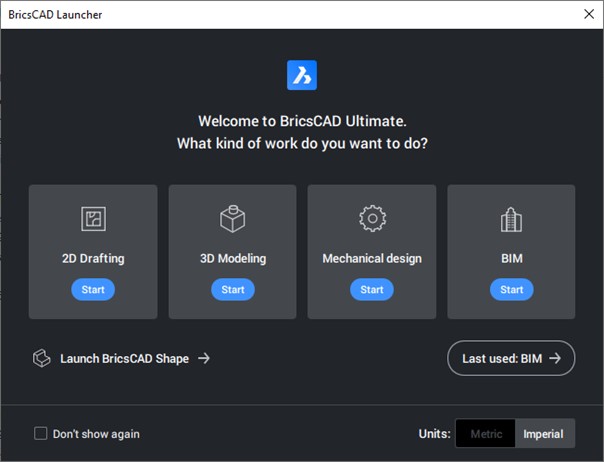
Task: Click the Units: label
Action: pos(435,433)
